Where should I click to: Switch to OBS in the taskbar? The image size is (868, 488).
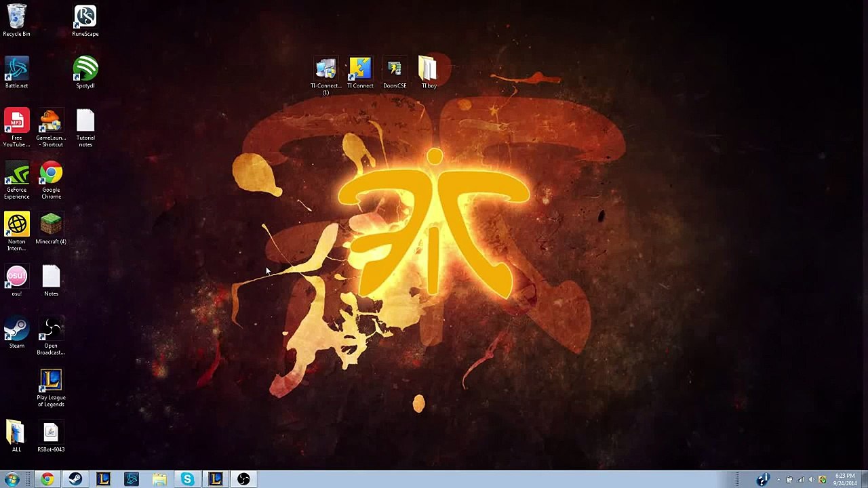[x=243, y=479]
